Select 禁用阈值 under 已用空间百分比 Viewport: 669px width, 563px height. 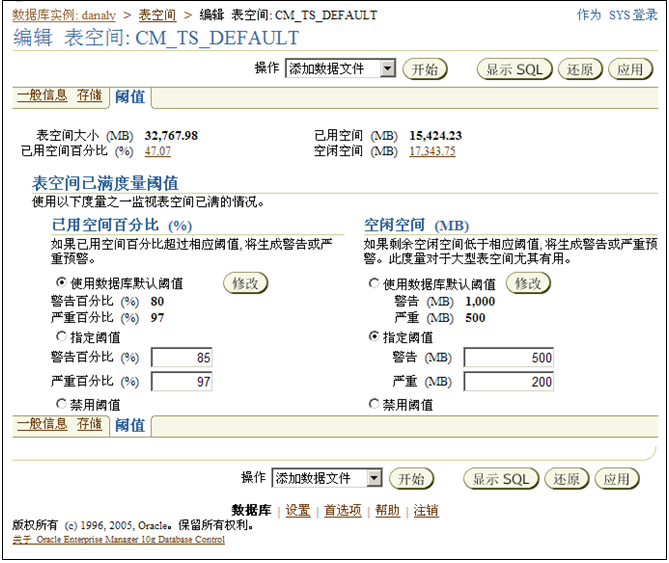61,403
